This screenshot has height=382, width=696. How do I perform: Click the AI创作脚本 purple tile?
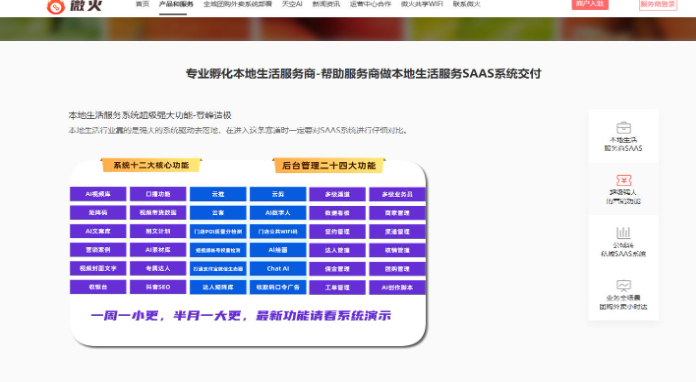pyautogui.click(x=397, y=287)
